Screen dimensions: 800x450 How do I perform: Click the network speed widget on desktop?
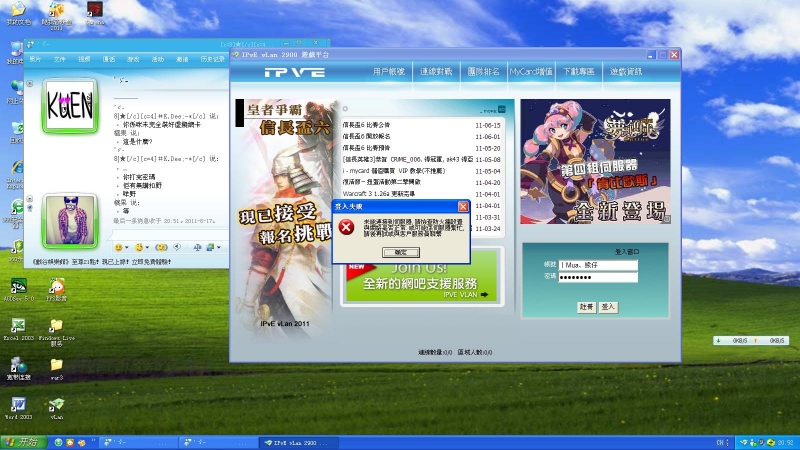coord(751,340)
